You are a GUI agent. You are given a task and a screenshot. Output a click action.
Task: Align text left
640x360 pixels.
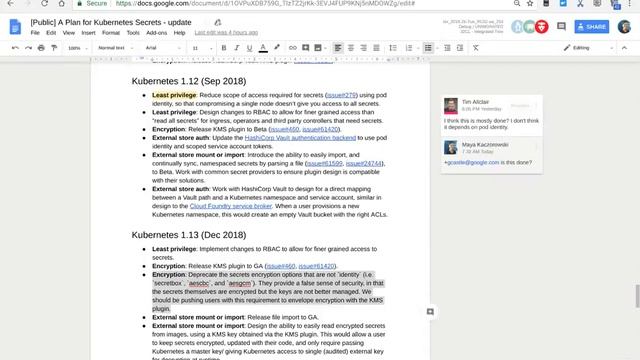[338, 48]
